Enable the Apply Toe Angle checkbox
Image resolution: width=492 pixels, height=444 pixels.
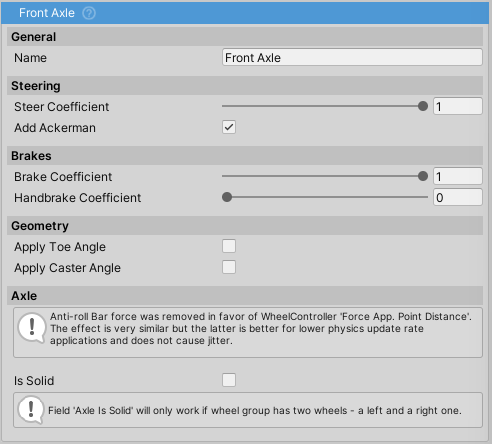[229, 246]
